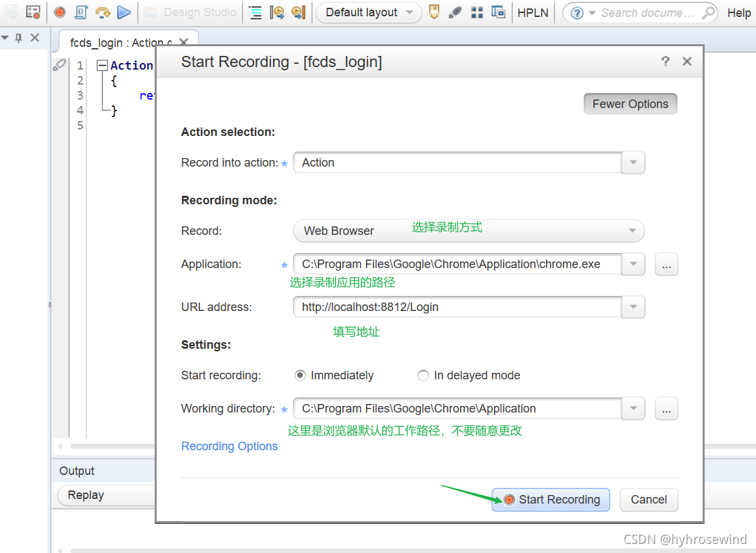
Task: Open the Help menu
Action: coord(738,13)
